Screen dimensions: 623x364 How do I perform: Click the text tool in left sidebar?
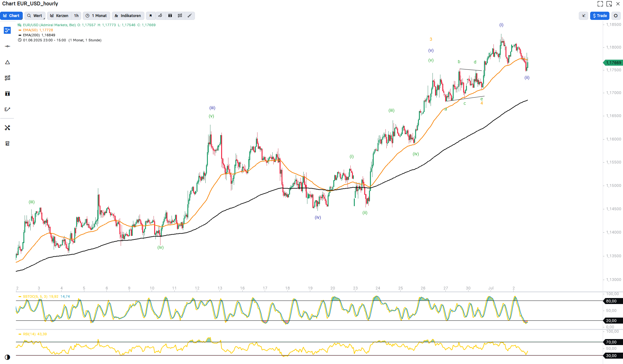(8, 94)
